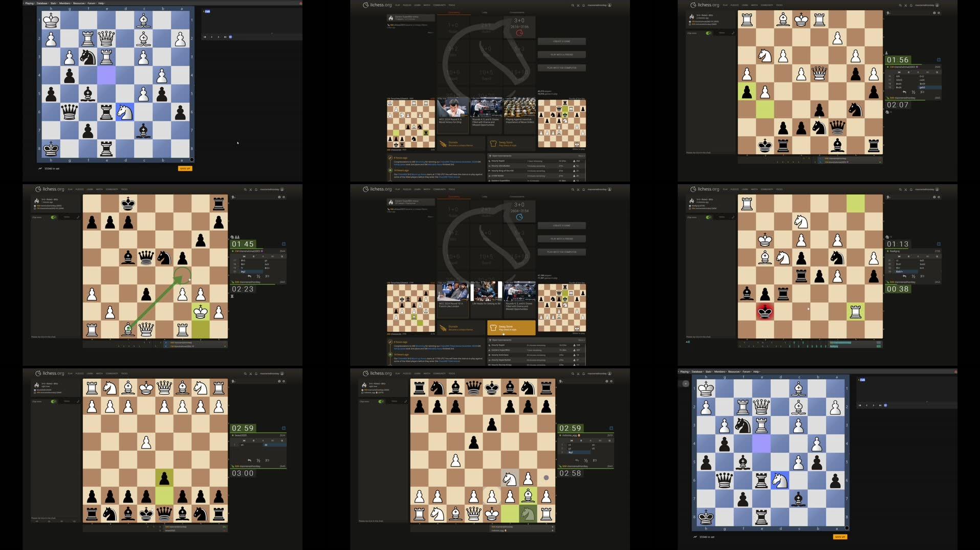This screenshot has width=980, height=550.
Task: Open profile icon in lobby showing 2604–3154
Action: pyautogui.click(x=609, y=189)
